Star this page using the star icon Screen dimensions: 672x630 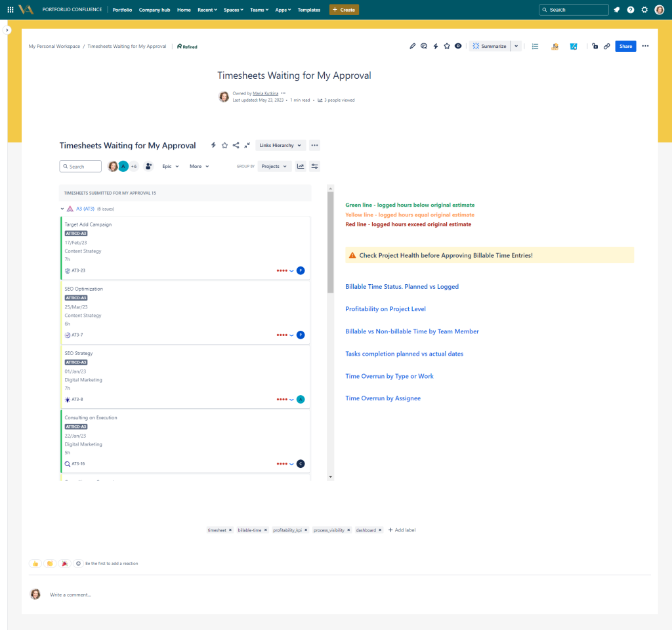pyautogui.click(x=447, y=46)
